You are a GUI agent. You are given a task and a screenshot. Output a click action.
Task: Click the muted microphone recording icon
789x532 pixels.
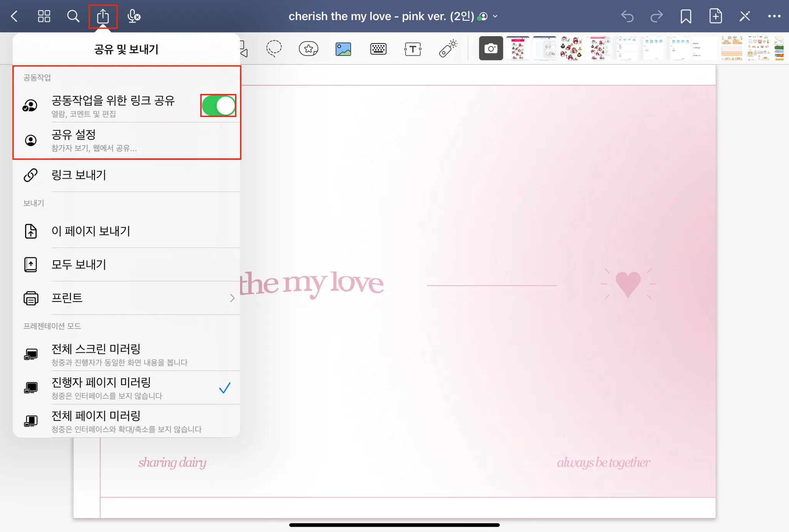pyautogui.click(x=134, y=17)
